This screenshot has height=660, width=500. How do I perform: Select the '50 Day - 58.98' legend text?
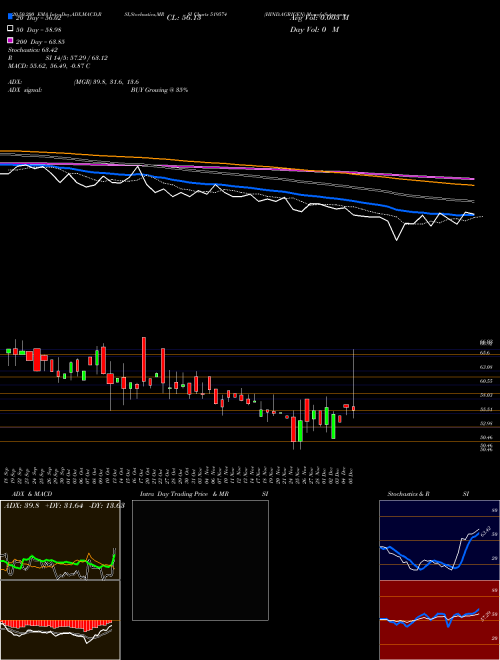click(38, 29)
